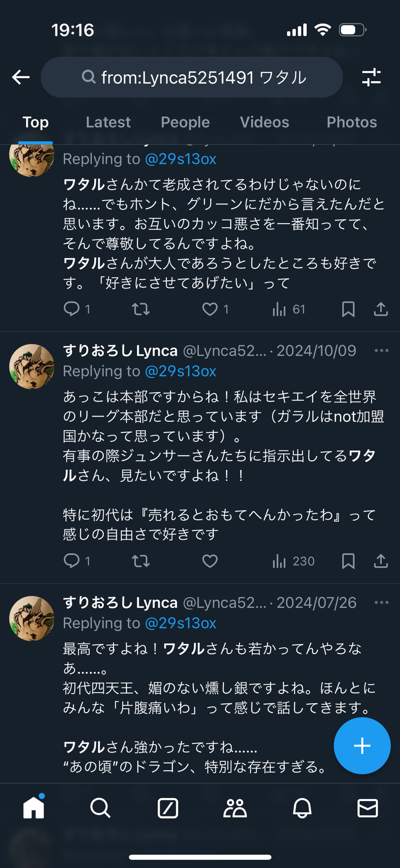Open more options on the 2024/07/26 post
Viewport: 400px width, 868px height.
381,602
